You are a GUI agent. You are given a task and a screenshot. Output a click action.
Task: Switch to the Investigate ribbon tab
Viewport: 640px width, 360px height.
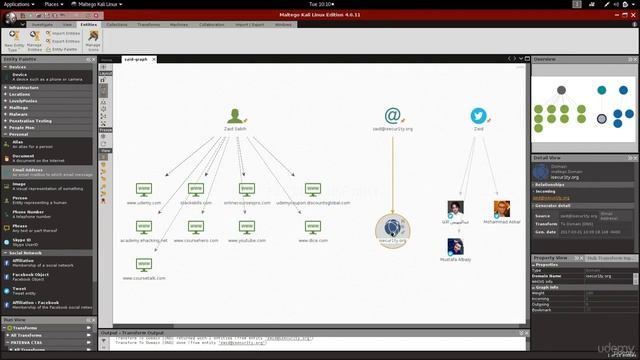click(42, 24)
